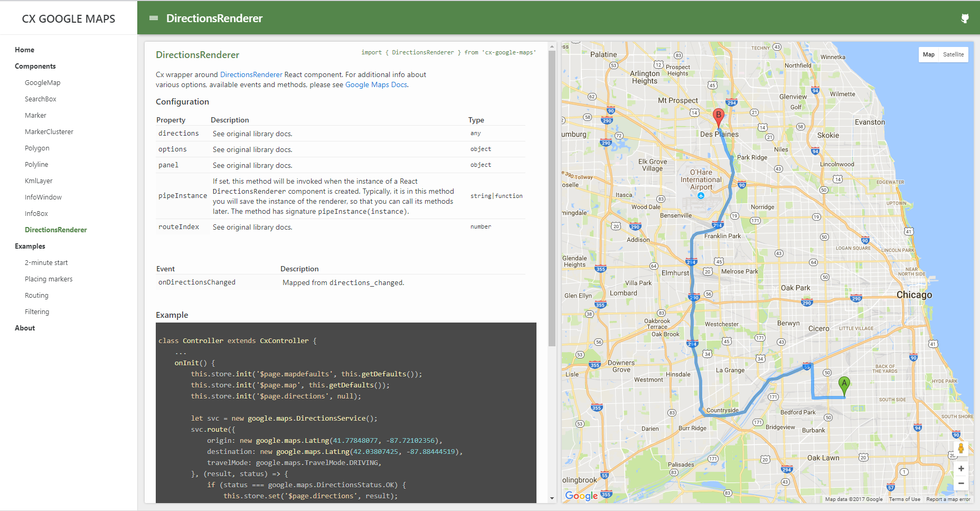Zoom out with the map minus button
The height and width of the screenshot is (511, 980).
point(961,483)
